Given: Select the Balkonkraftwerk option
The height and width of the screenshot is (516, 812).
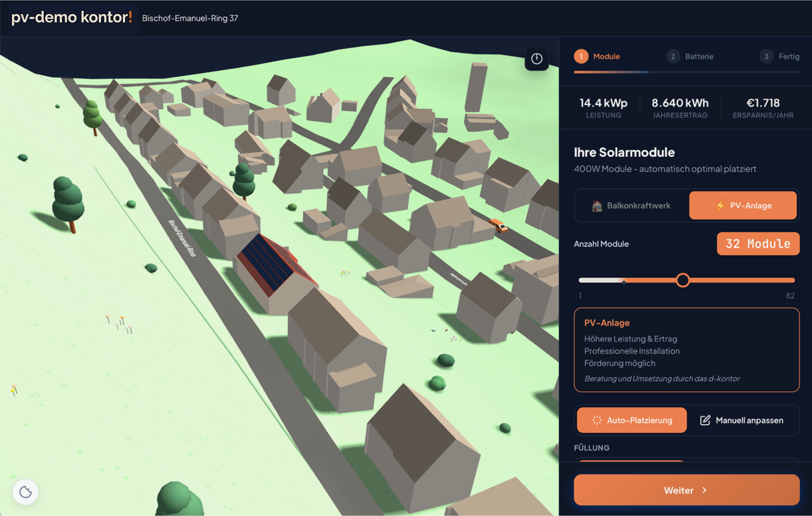Looking at the screenshot, I should [x=631, y=206].
